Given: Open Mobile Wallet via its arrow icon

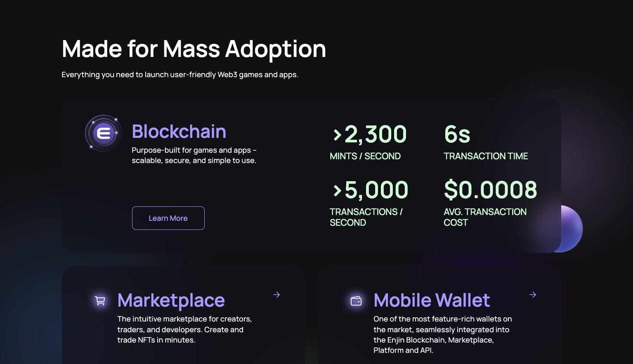Looking at the screenshot, I should pyautogui.click(x=533, y=295).
